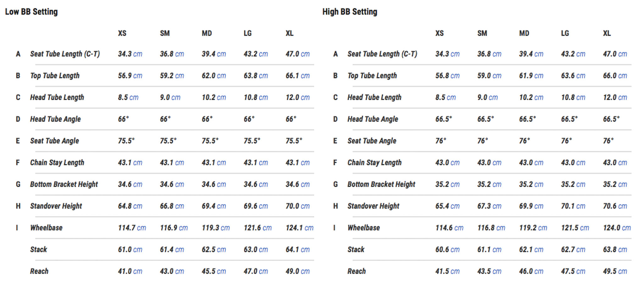Click the Low BB Setting heading

31,12
